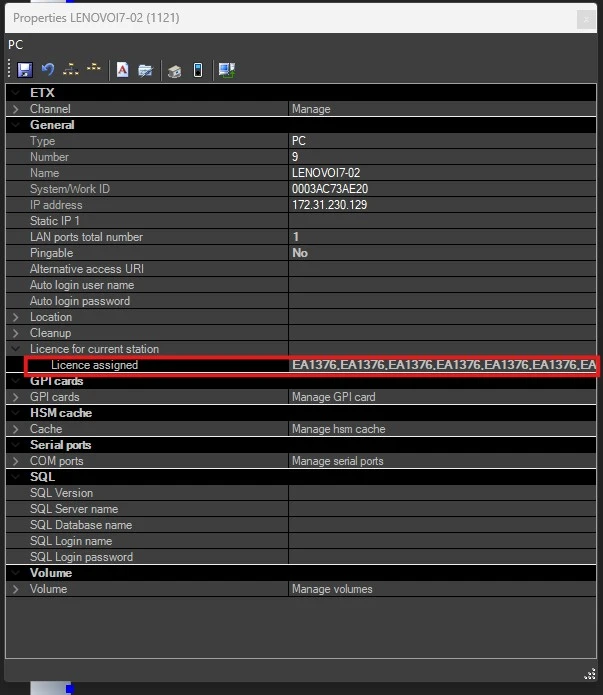
Task: Expand the Location property row
Action: [x=16, y=317]
